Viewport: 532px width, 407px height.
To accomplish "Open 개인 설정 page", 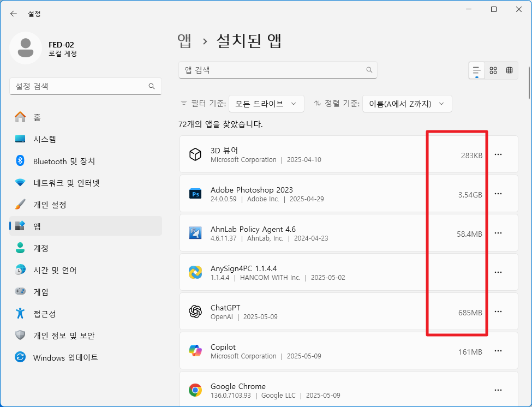I will point(86,205).
